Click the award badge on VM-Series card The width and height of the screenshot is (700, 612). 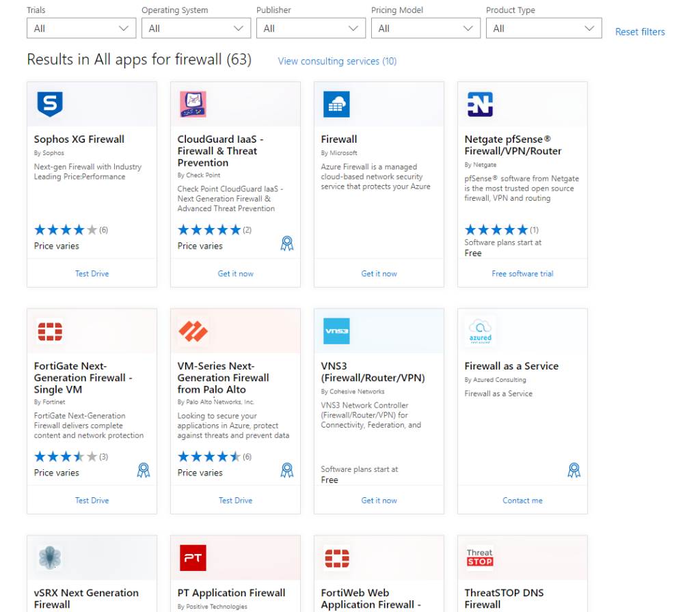(287, 470)
